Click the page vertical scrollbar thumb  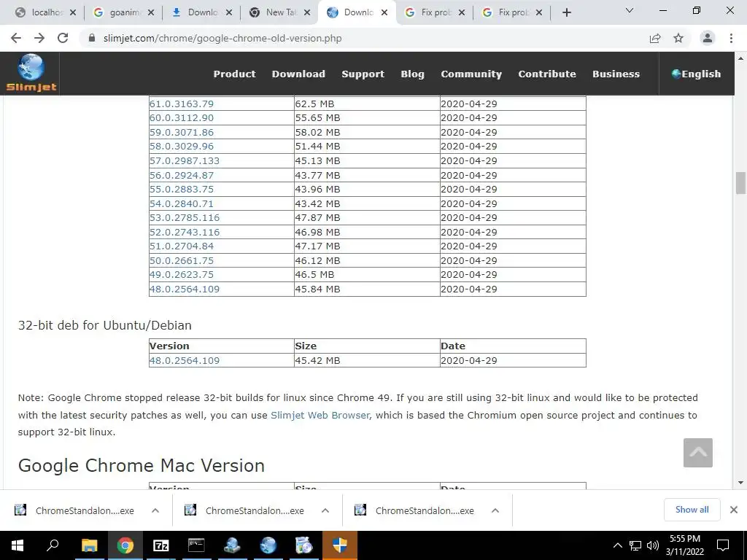point(740,183)
